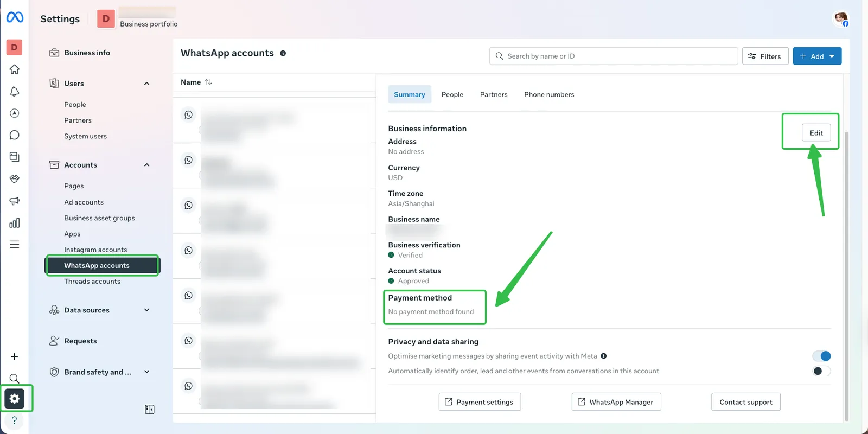This screenshot has width=868, height=434.
Task: Open the bar chart insights icon
Action: coord(15,223)
